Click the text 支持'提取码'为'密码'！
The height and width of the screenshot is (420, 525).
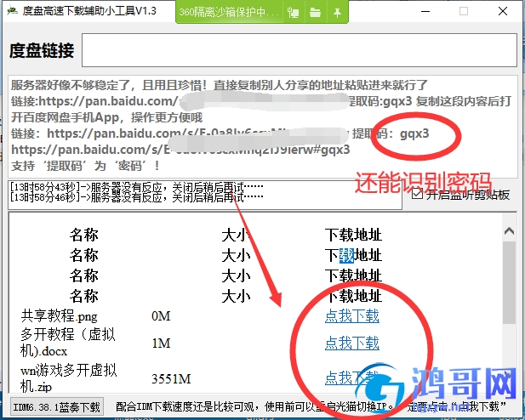(85, 166)
